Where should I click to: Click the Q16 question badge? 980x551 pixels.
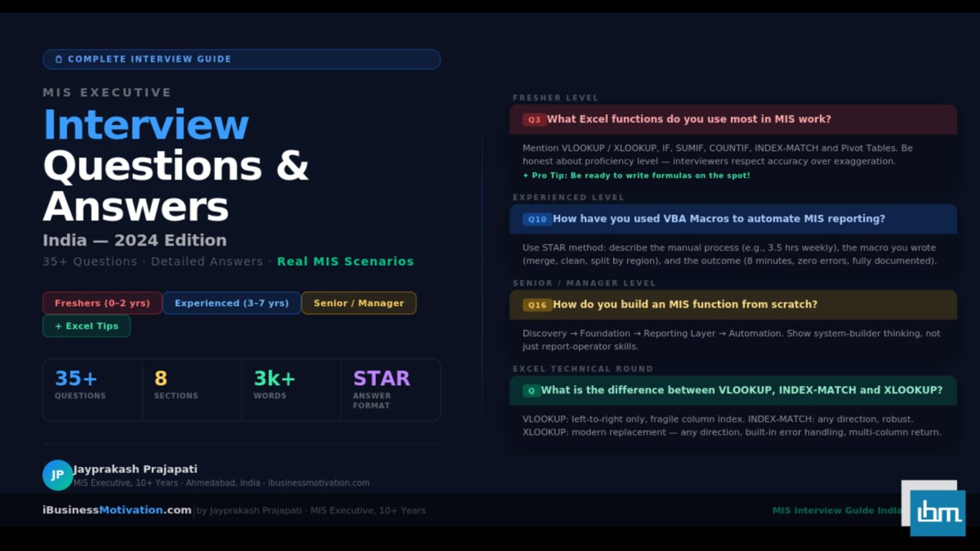tap(537, 305)
